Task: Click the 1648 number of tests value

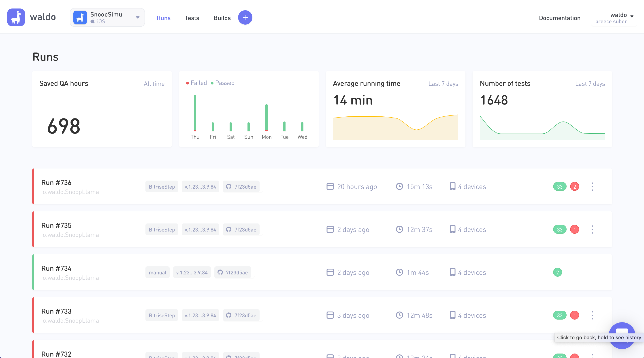Action: [x=494, y=100]
